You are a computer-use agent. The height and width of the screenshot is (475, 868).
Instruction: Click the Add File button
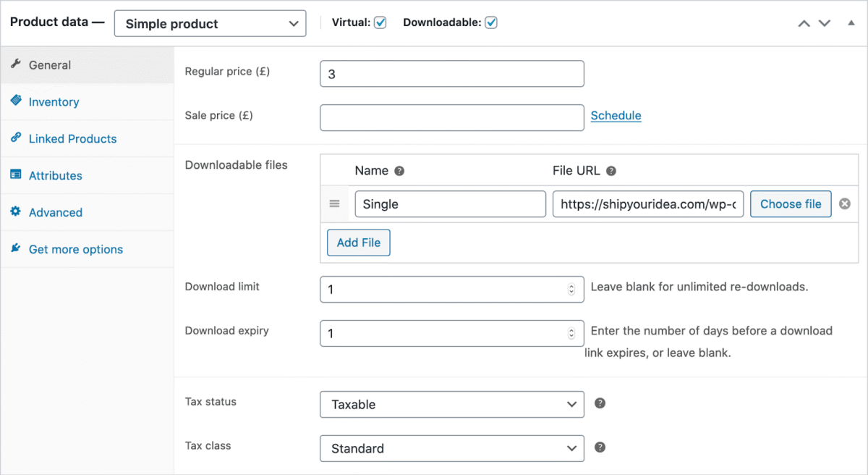click(x=358, y=243)
